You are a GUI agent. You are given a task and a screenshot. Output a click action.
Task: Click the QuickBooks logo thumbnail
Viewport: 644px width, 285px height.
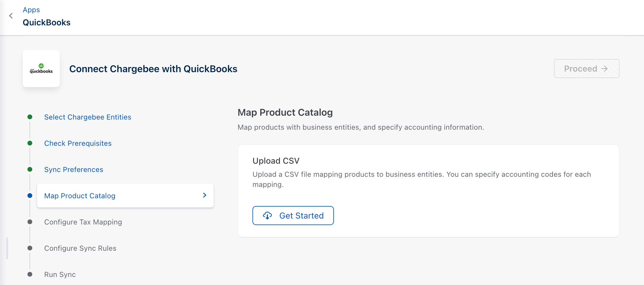pyautogui.click(x=41, y=69)
